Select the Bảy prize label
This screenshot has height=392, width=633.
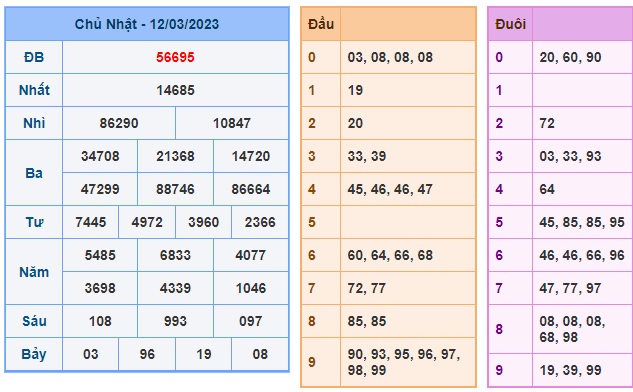pos(34,354)
